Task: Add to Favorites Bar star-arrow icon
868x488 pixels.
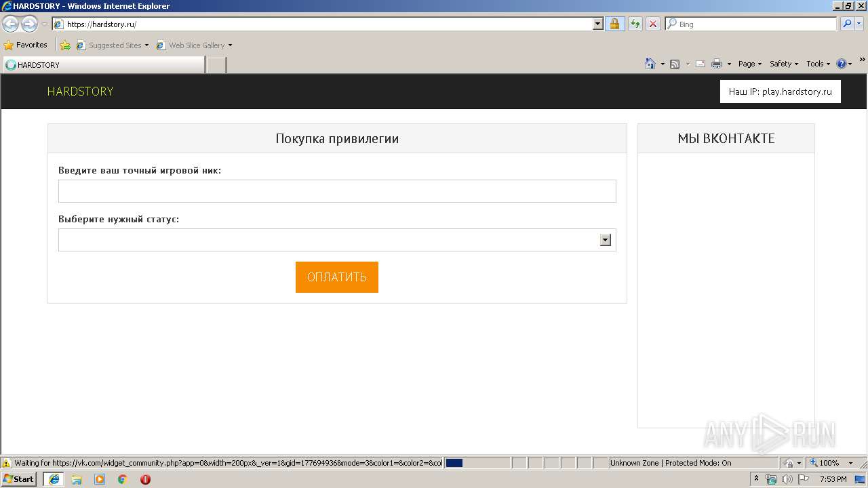Action: tap(65, 45)
